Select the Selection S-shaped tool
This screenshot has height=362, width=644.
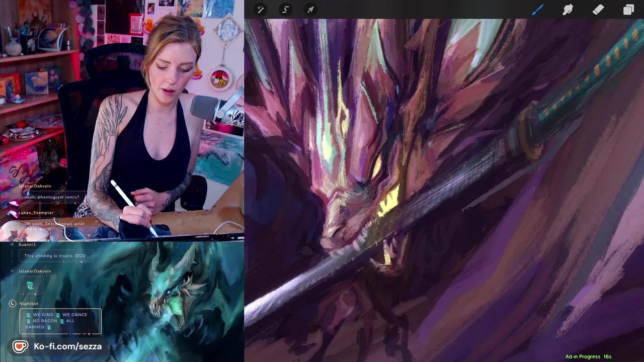point(285,10)
